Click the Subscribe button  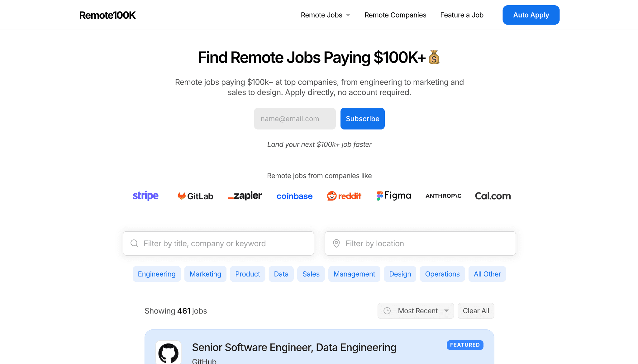[362, 119]
